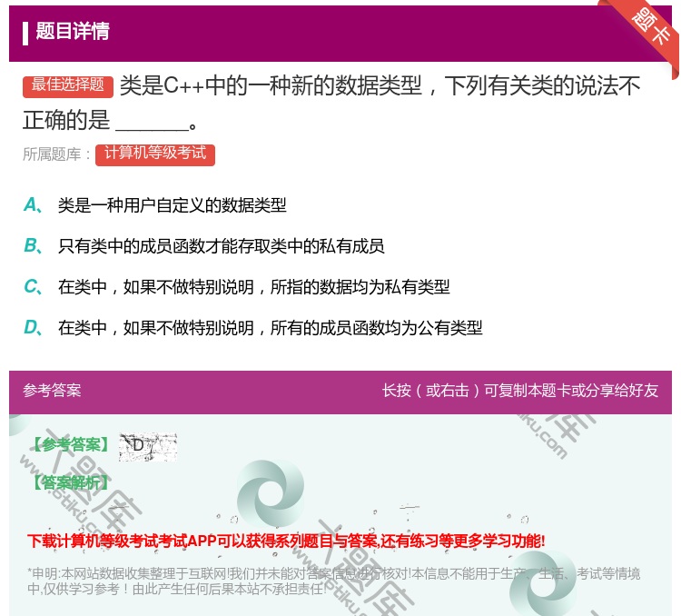Click the 长按（或右击）可复制本题卡 hint text
The image size is (681, 616).
(520, 391)
